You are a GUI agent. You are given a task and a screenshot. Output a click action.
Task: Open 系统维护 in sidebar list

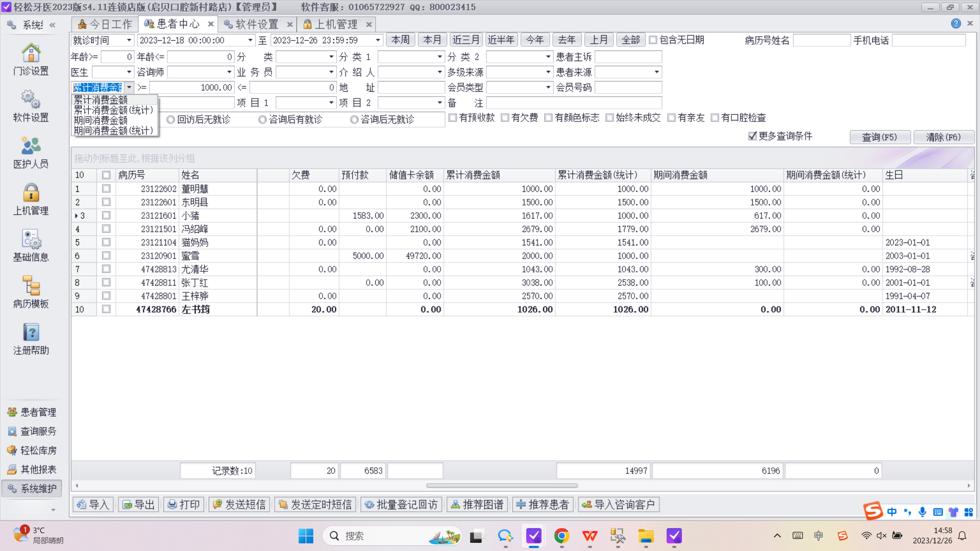point(32,489)
